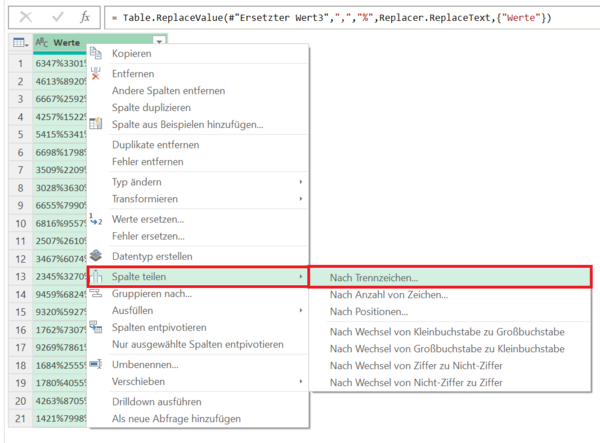Click the table icon in header corner
Viewport: 600px width, 443px height.
point(17,43)
